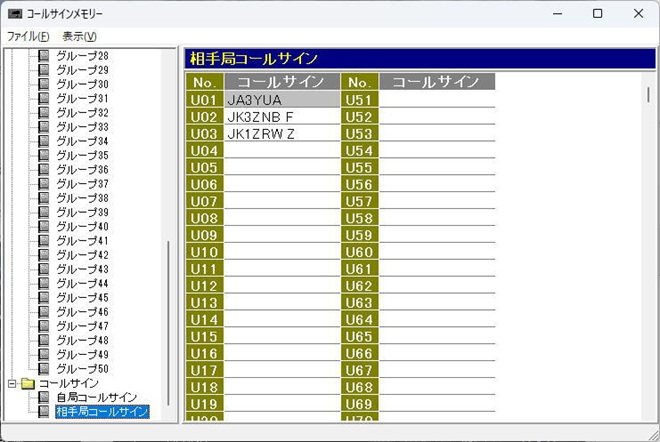Select 自局コールサイン in the tree
The image size is (660, 442).
click(96, 397)
